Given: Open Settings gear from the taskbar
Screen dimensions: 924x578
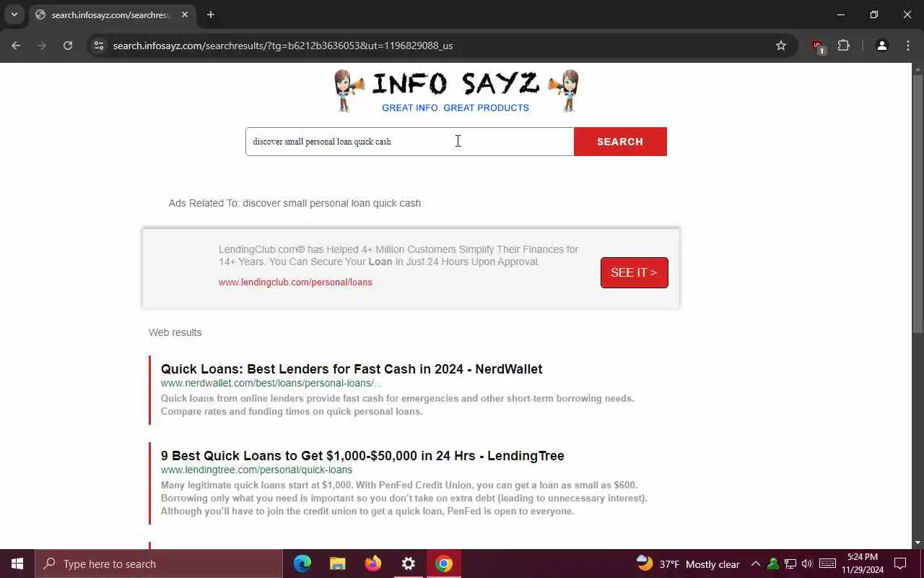Looking at the screenshot, I should tap(409, 564).
